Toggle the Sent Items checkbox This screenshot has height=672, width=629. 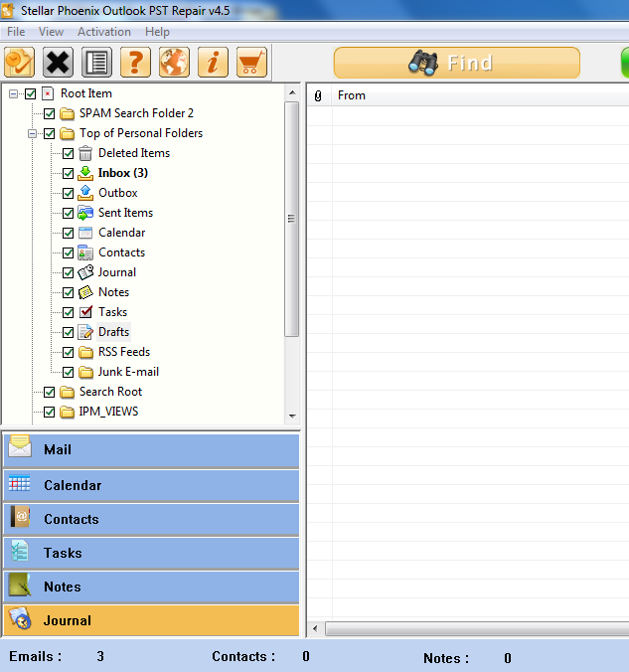[69, 213]
